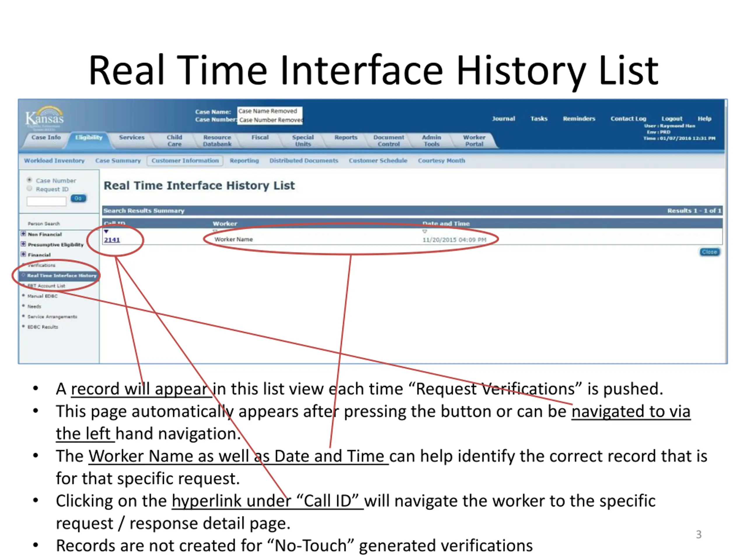This screenshot has height=560, width=747.
Task: Open Needs navigation item
Action: click(x=34, y=307)
